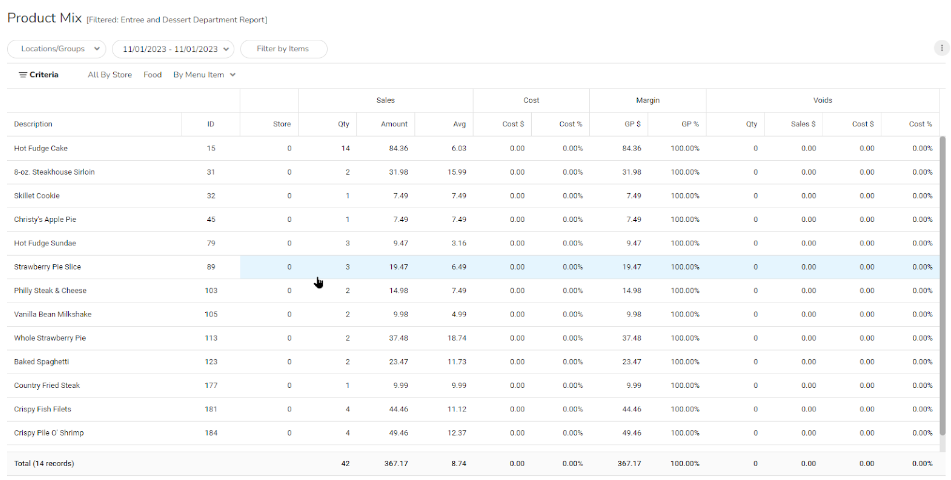Open the three-dot more options menu
This screenshot has width=951, height=480.
point(940,48)
